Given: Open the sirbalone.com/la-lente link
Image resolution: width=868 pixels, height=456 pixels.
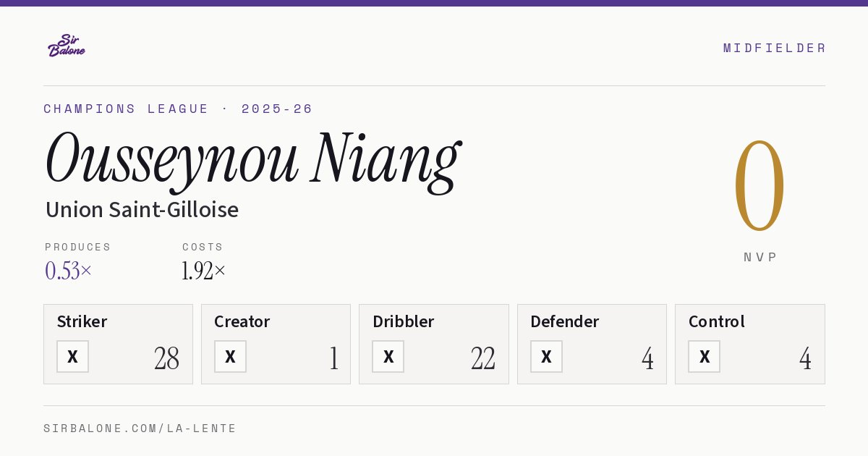Looking at the screenshot, I should click(140, 428).
